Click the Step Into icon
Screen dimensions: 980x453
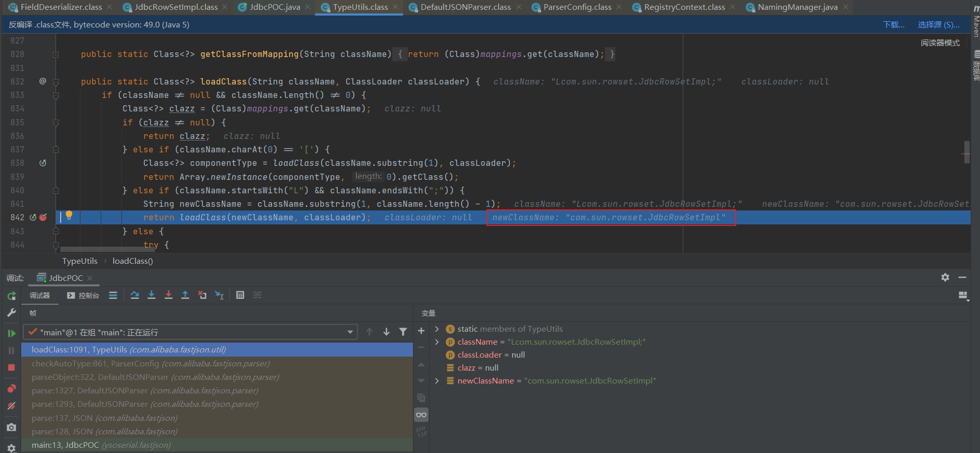pyautogui.click(x=151, y=295)
